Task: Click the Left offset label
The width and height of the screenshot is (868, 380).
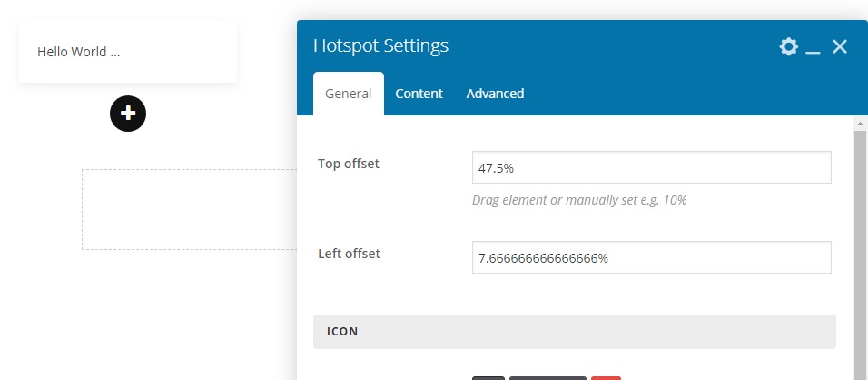Action: point(349,254)
